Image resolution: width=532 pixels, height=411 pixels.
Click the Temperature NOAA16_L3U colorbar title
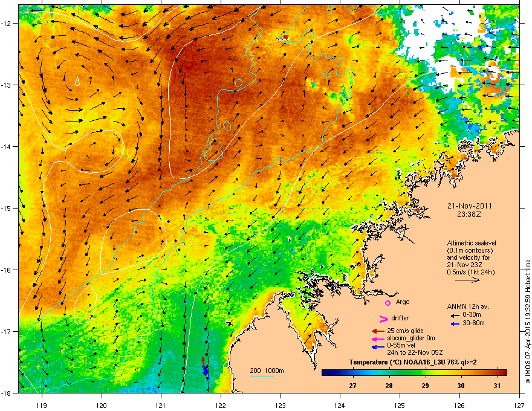413,362
